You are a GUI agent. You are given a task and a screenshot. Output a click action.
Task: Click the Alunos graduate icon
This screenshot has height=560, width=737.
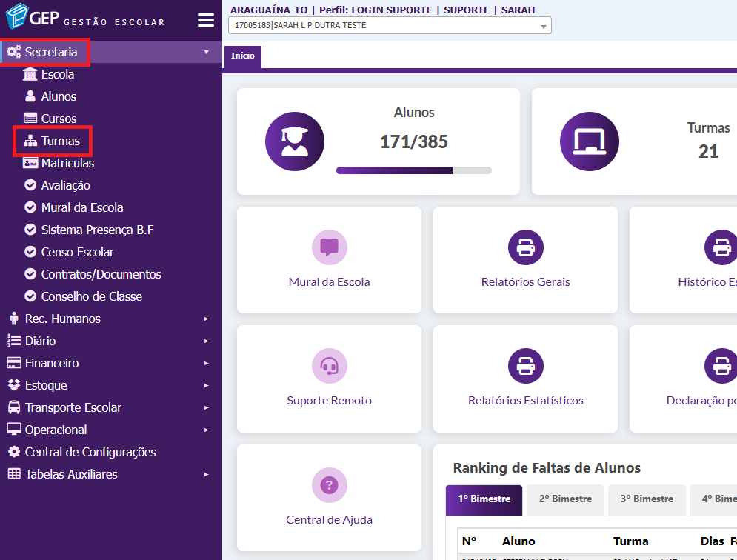point(295,141)
